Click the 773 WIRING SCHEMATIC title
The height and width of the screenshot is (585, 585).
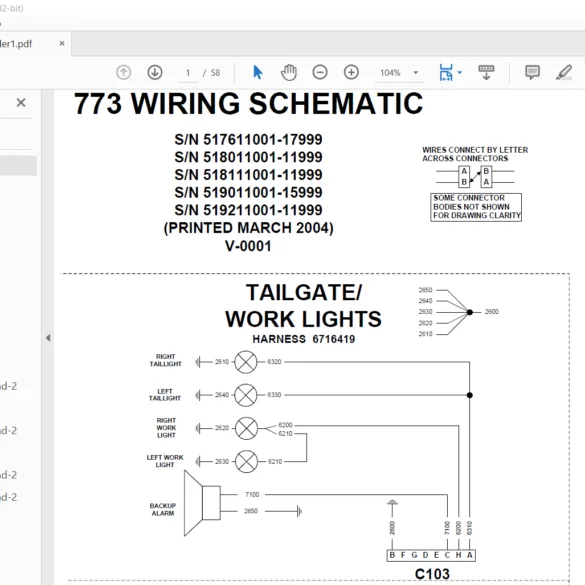[x=248, y=104]
